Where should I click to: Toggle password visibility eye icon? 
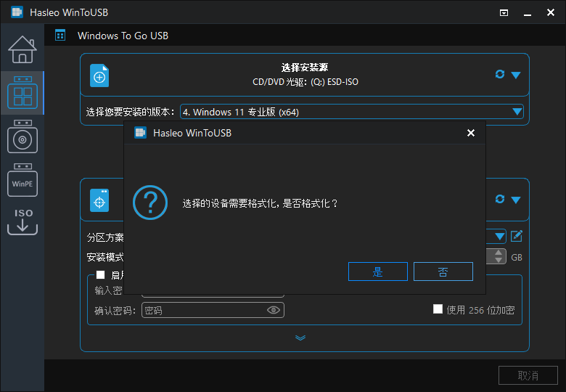tap(274, 310)
